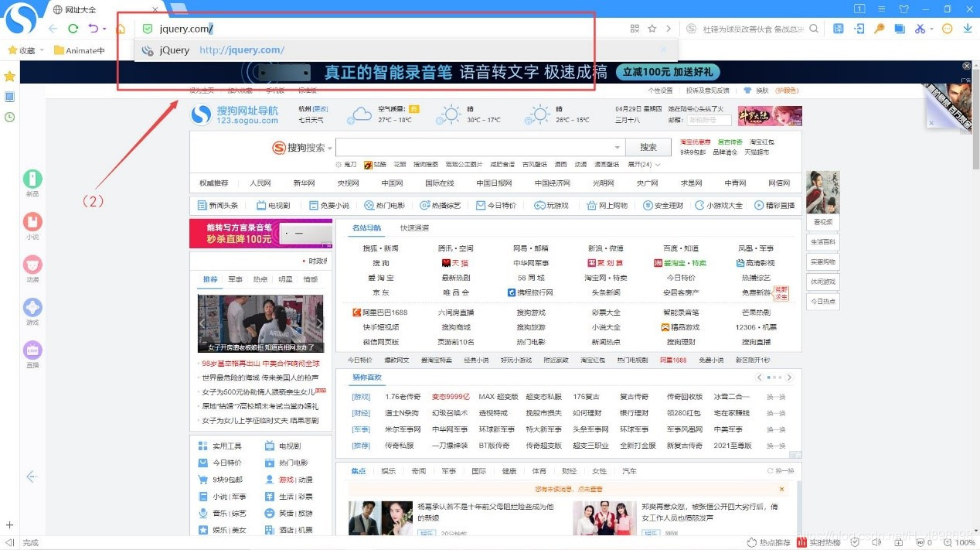Screen dimensions: 980x550
Task: Open the 人民网 link
Action: pos(260,183)
